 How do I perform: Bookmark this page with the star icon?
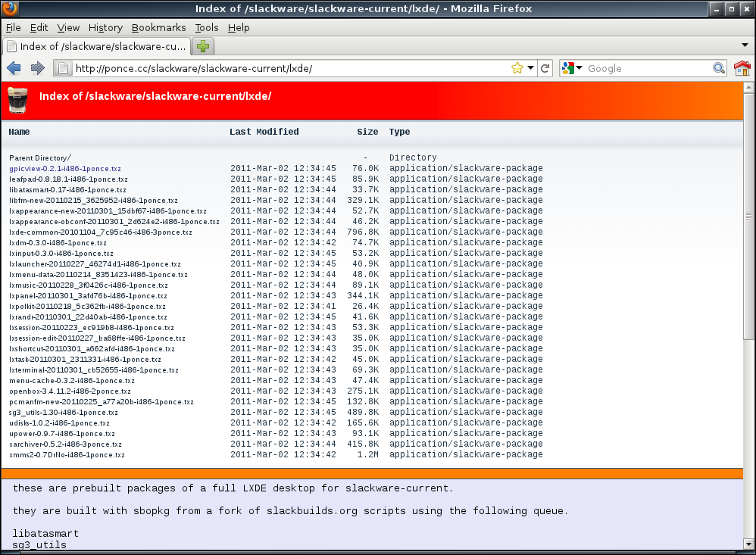point(517,68)
